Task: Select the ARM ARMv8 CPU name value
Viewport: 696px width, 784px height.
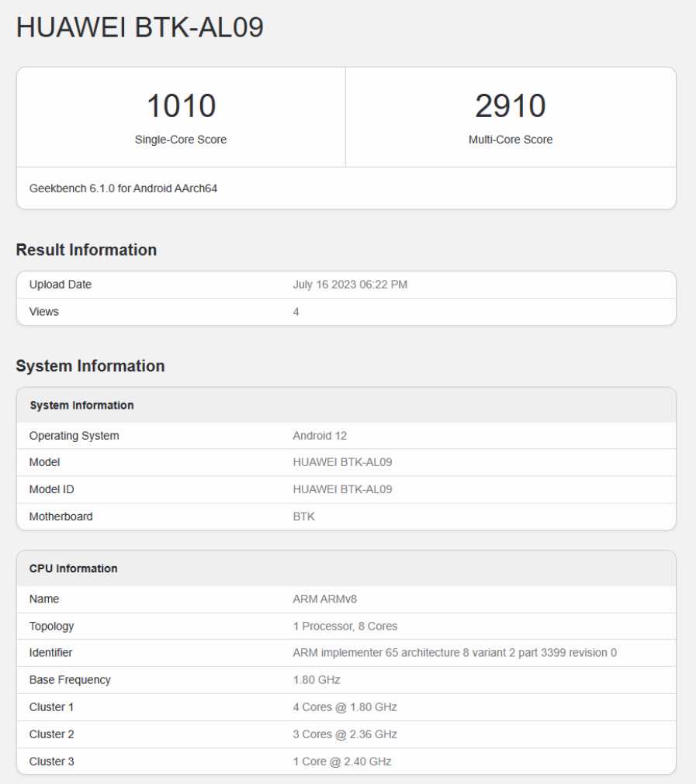Action: click(x=324, y=599)
